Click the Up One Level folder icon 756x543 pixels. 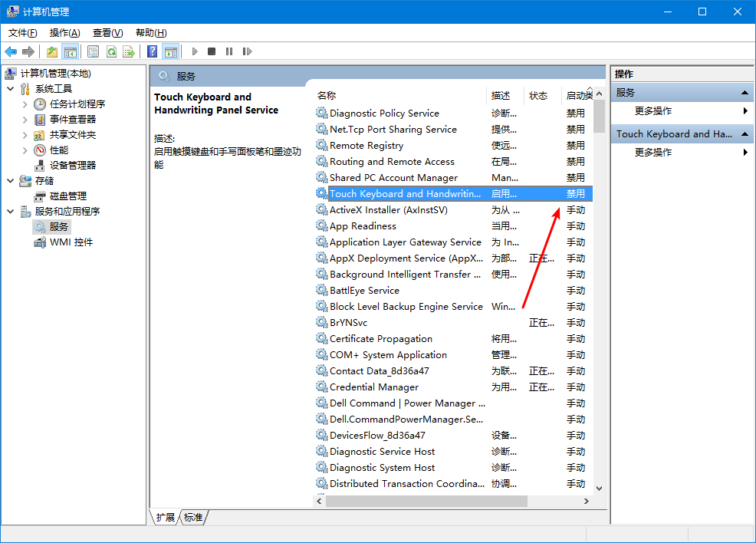click(x=51, y=51)
